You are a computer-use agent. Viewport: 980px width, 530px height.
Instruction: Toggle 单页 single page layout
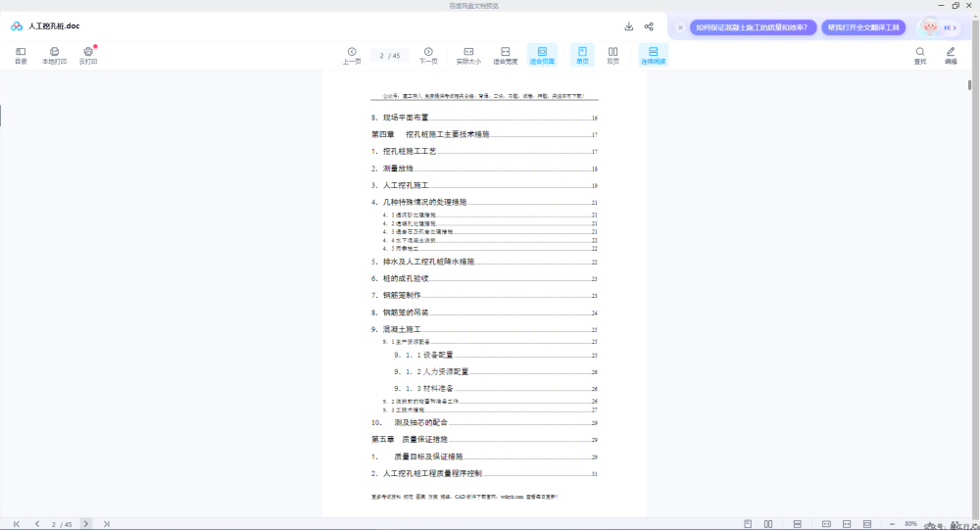pyautogui.click(x=582, y=55)
